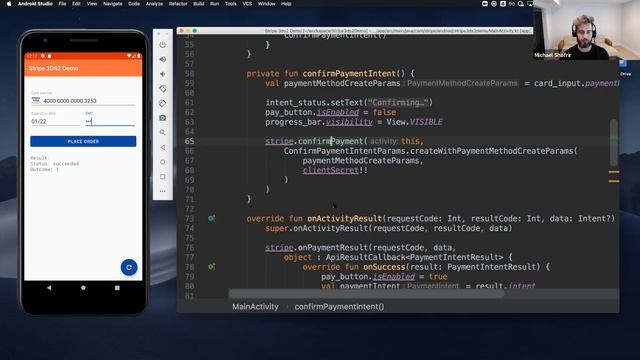The width and height of the screenshot is (640, 360).
Task: Lower emulator volume with volume down icon
Action: tap(162, 74)
